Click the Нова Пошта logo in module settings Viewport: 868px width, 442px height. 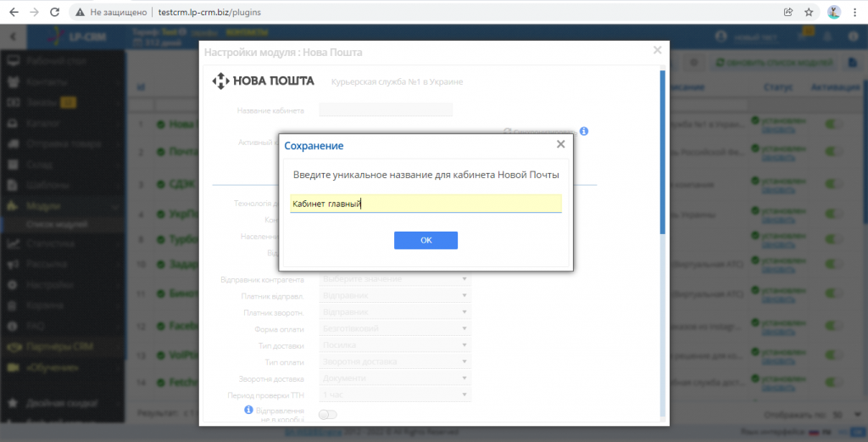[264, 81]
